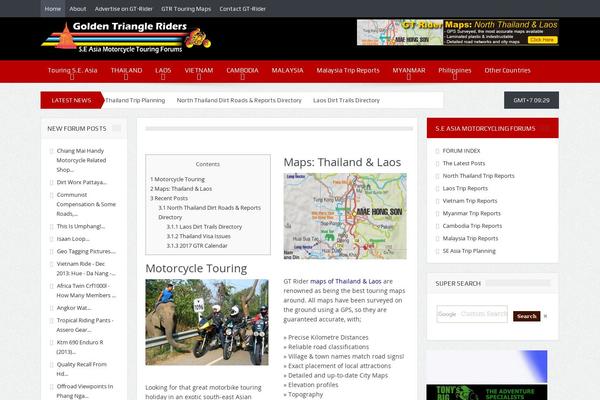Follow the maps of Thailand & Laos link
The height and width of the screenshot is (400, 600).
coord(346,281)
